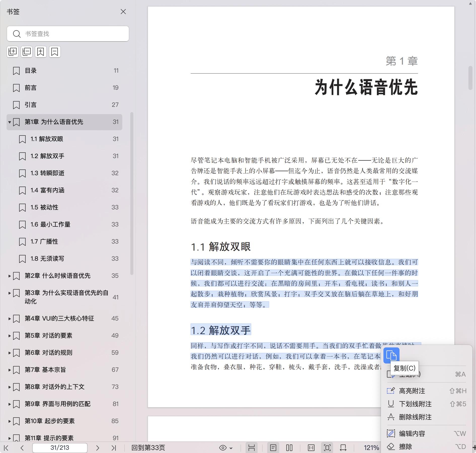Go to the last page
The image size is (476, 453).
pyautogui.click(x=114, y=448)
